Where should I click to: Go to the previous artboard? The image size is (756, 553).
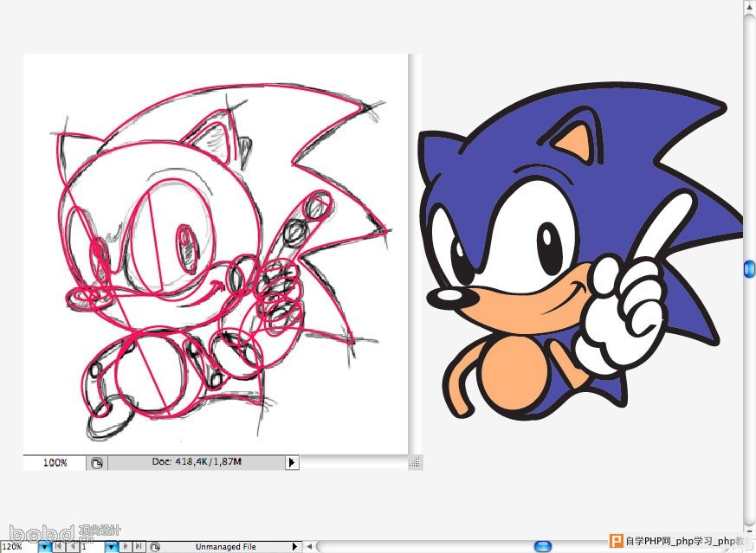coord(73,547)
